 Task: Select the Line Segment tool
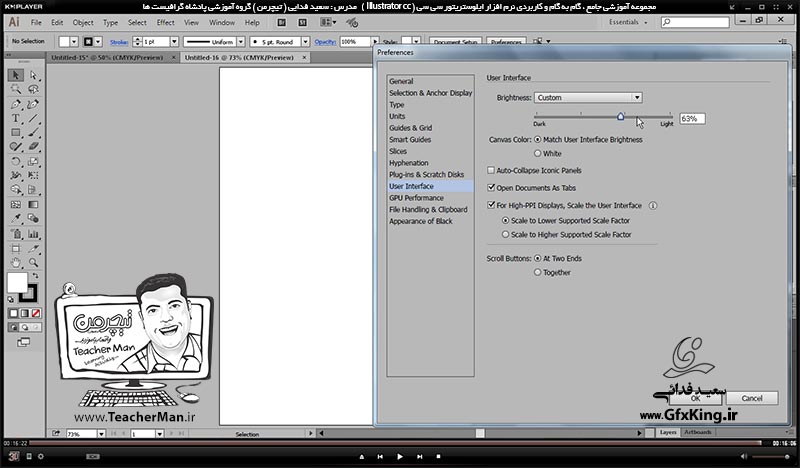tap(34, 118)
